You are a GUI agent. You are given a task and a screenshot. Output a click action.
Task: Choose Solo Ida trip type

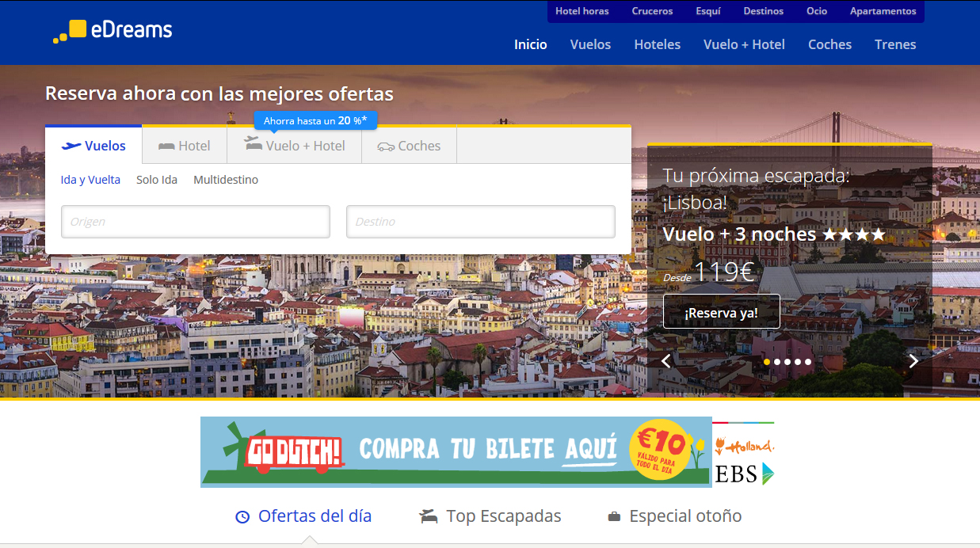coord(157,180)
